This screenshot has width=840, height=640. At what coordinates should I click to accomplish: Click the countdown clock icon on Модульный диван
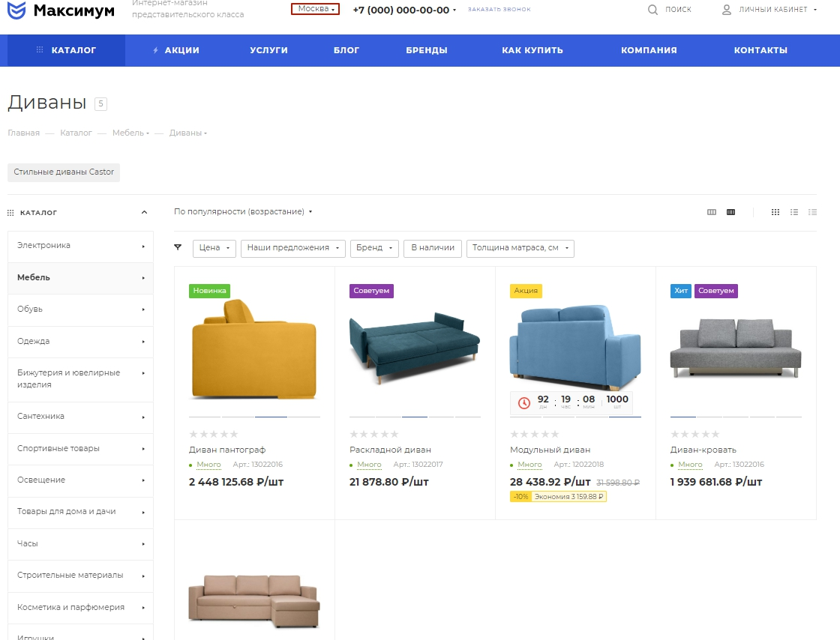click(524, 402)
